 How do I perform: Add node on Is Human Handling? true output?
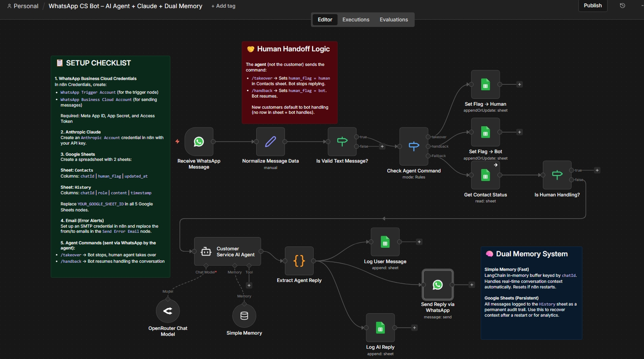(597, 170)
